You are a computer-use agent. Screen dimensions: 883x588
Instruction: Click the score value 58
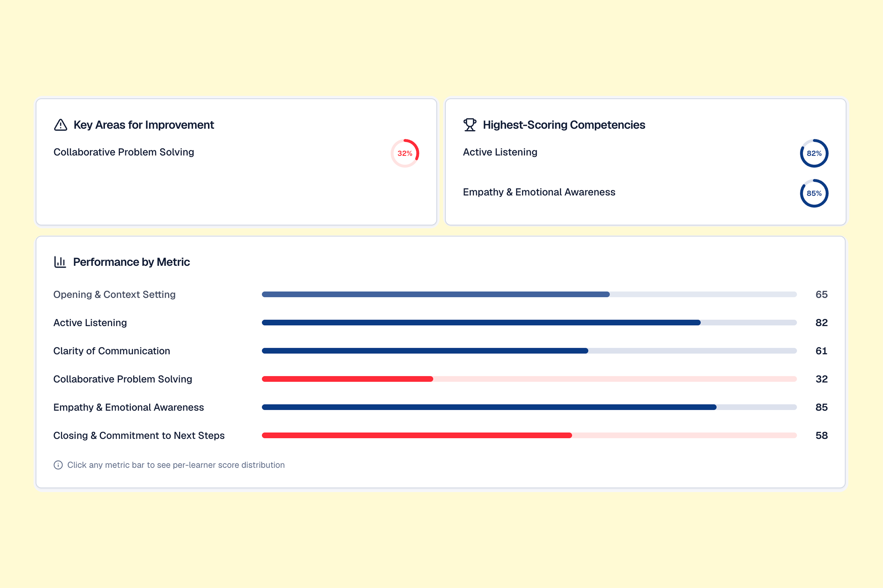pyautogui.click(x=822, y=435)
